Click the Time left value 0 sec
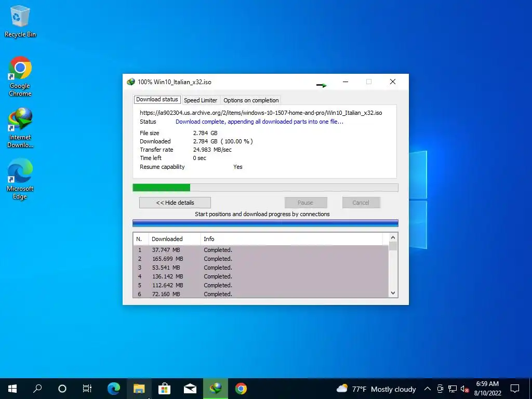The height and width of the screenshot is (399, 532). 199,158
